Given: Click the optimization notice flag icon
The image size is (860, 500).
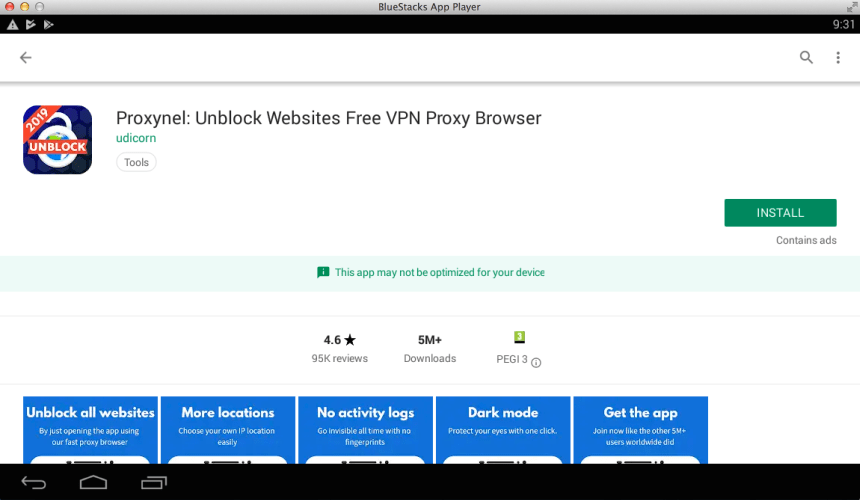Looking at the screenshot, I should pyautogui.click(x=323, y=272).
